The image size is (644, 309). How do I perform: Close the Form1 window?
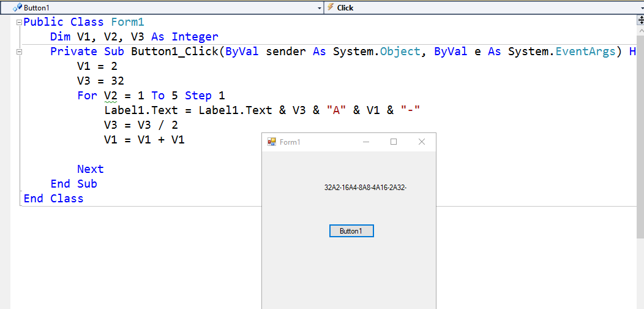pyautogui.click(x=421, y=142)
